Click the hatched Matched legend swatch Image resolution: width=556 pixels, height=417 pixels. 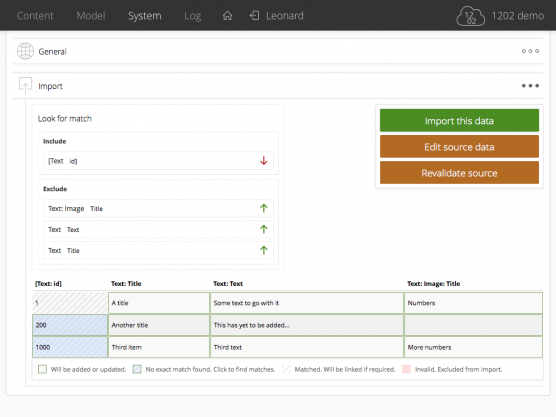286,369
